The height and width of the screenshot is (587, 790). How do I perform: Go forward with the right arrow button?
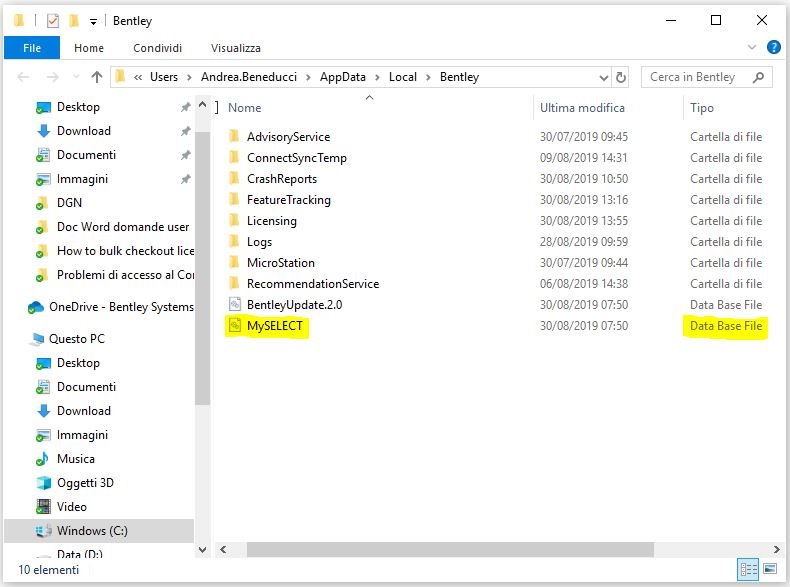[x=52, y=77]
